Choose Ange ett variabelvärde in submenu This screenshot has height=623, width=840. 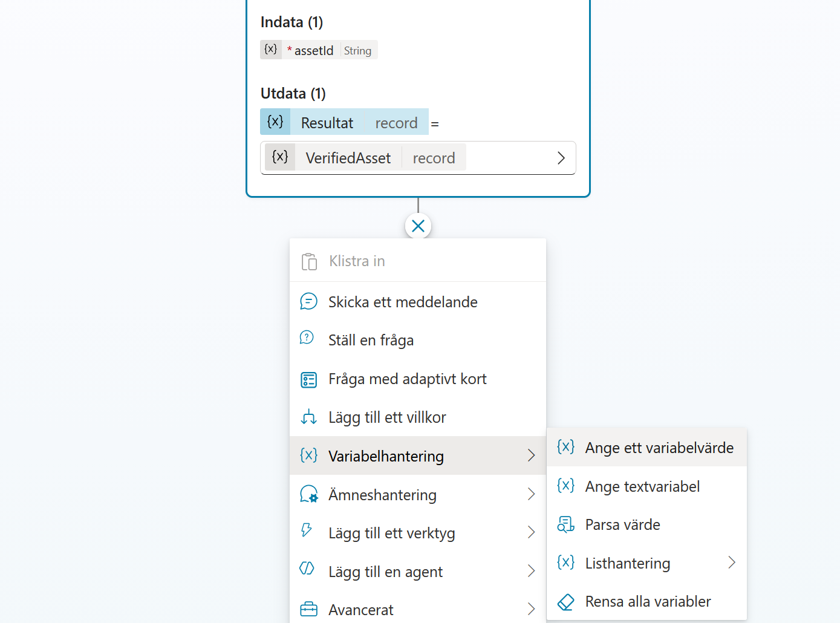tap(646, 448)
